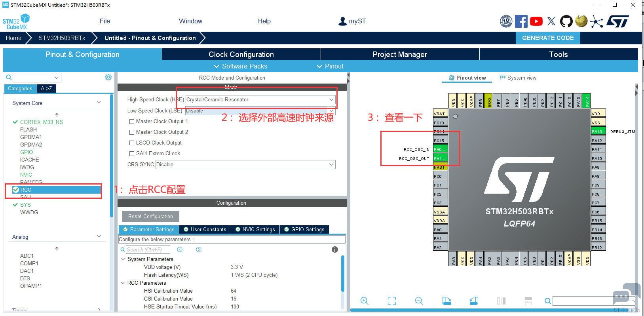Switch to the System view
Viewport: 644px width, 316px height.
[x=518, y=78]
